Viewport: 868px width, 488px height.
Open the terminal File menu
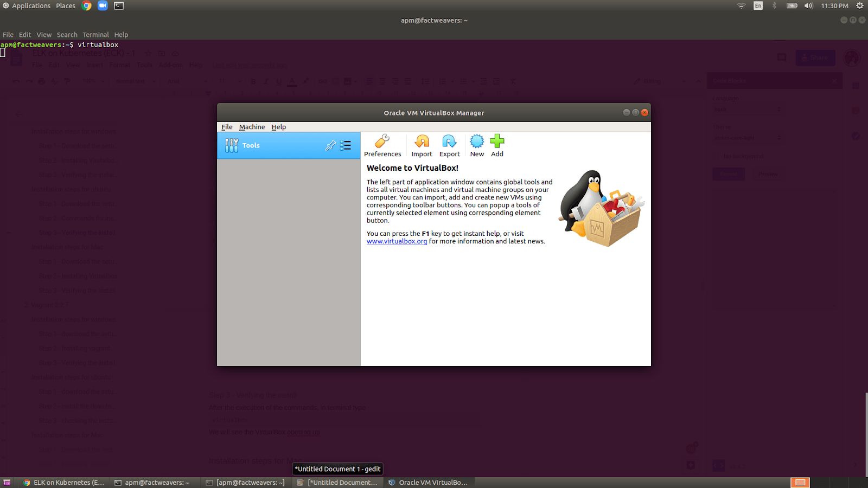pos(8,35)
